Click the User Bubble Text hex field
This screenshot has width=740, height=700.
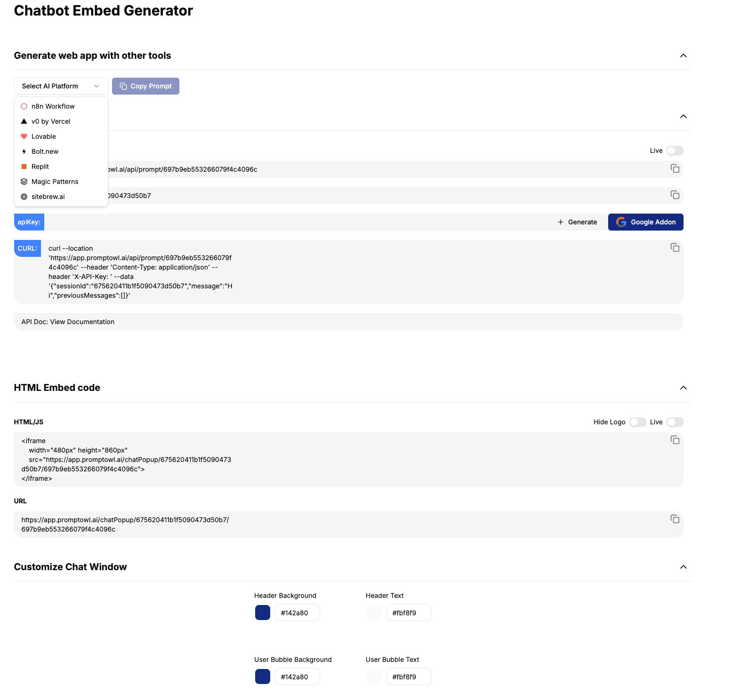[x=408, y=676]
